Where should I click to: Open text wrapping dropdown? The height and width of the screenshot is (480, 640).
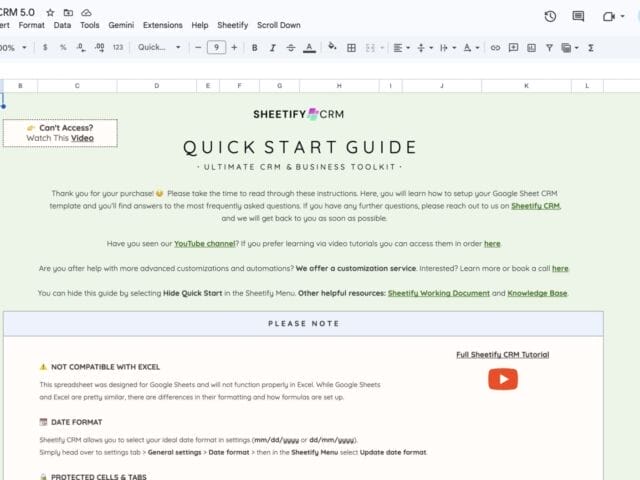447,48
